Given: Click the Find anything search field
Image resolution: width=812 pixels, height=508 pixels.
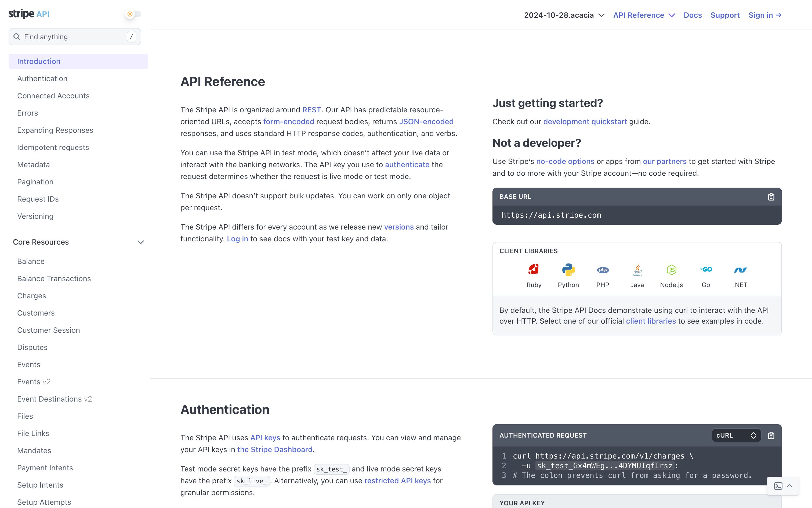Looking at the screenshot, I should tap(75, 37).
